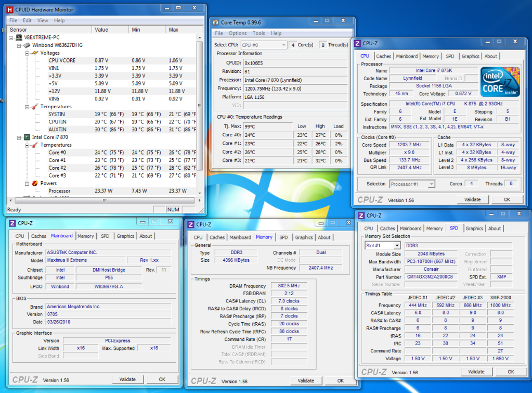
Task: Collapse the Voltages tree node
Action: tap(27, 53)
